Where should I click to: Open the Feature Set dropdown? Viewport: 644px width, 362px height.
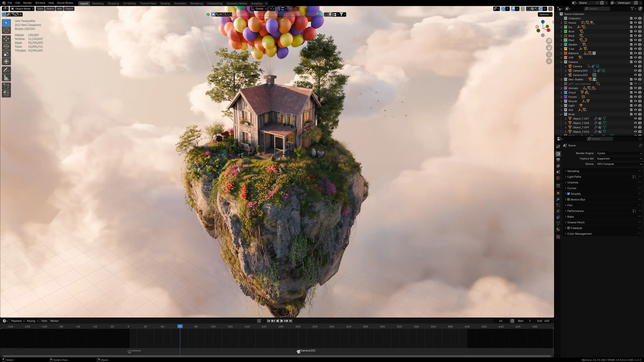click(619, 159)
